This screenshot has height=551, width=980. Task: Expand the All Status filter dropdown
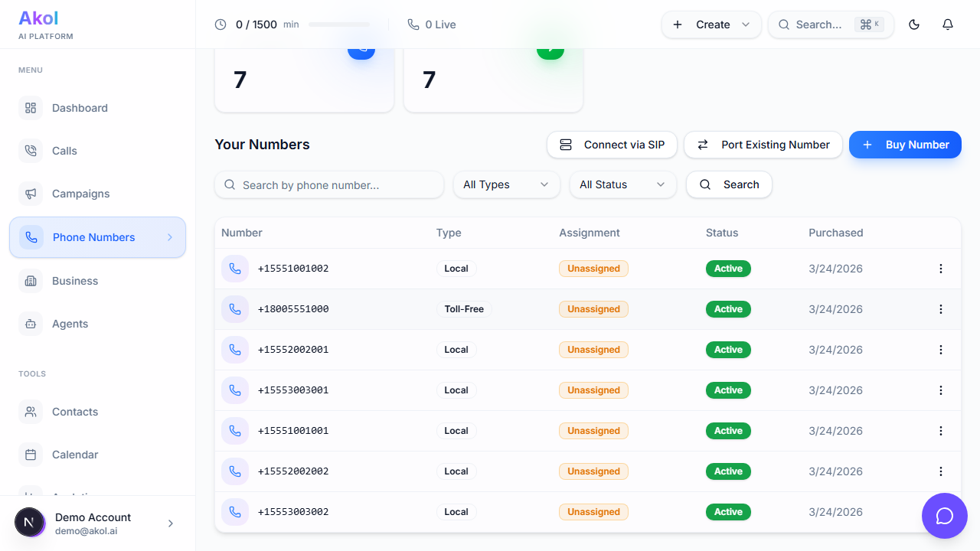point(622,184)
